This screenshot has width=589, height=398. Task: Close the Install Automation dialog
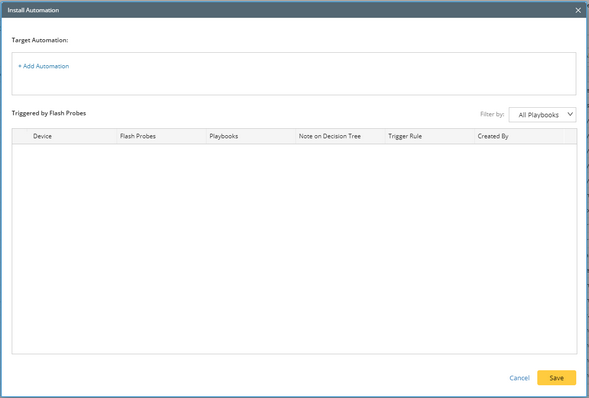(x=578, y=11)
